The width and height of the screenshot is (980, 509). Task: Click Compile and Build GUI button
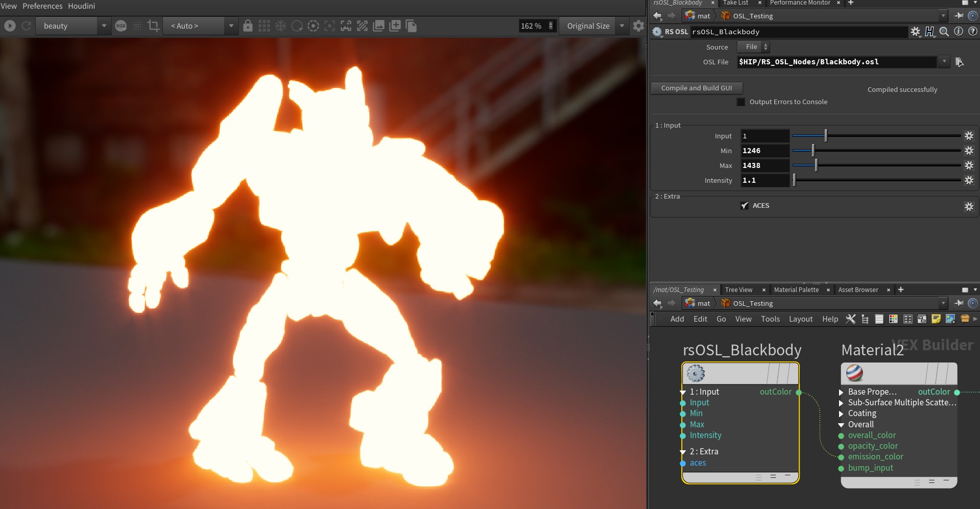point(697,88)
